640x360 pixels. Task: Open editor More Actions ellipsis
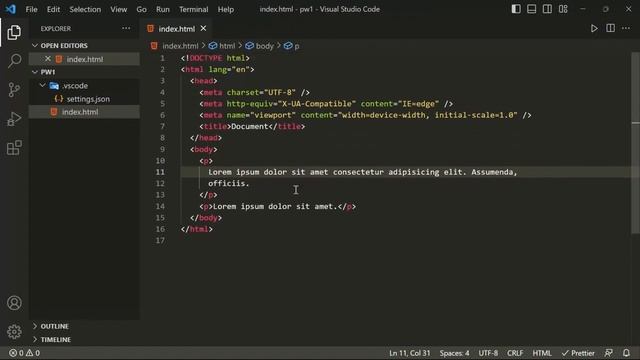coord(626,28)
